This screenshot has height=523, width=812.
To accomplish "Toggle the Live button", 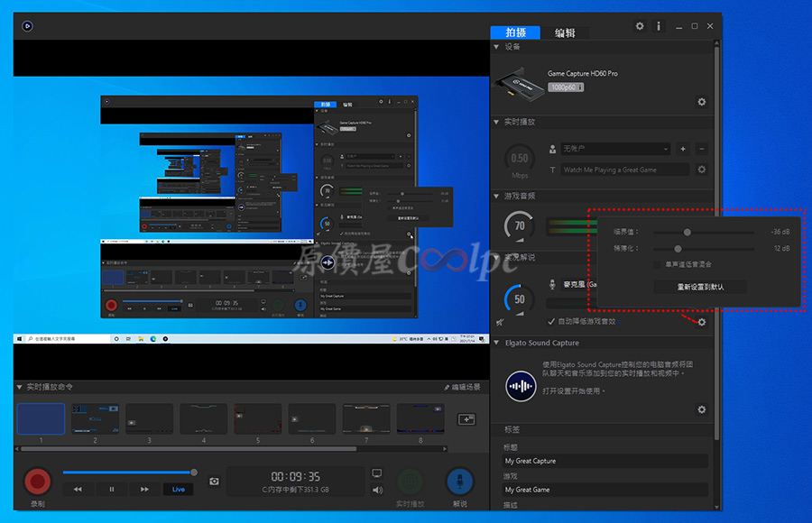I will (178, 490).
